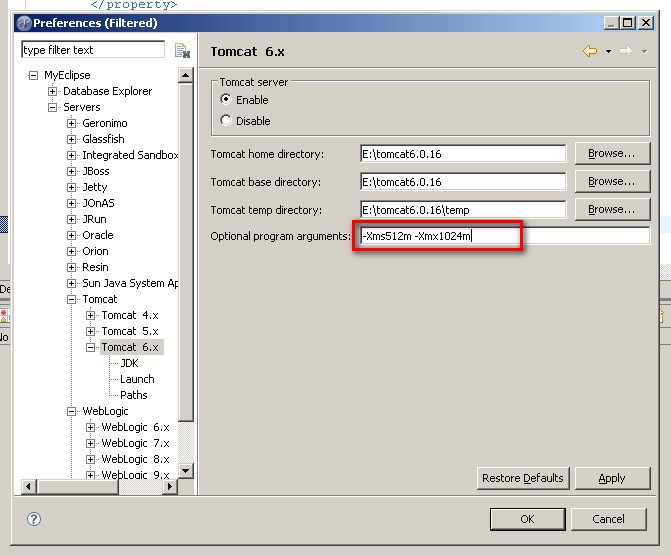
Task: Click the greyed Forward navigation arrow
Action: click(x=626, y=51)
